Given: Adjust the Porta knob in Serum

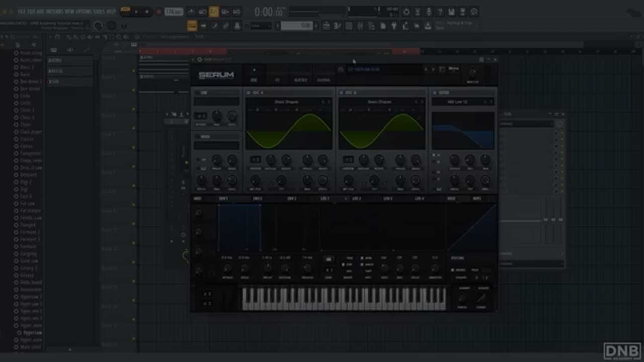Looking at the screenshot, I should pyautogui.click(x=462, y=298).
